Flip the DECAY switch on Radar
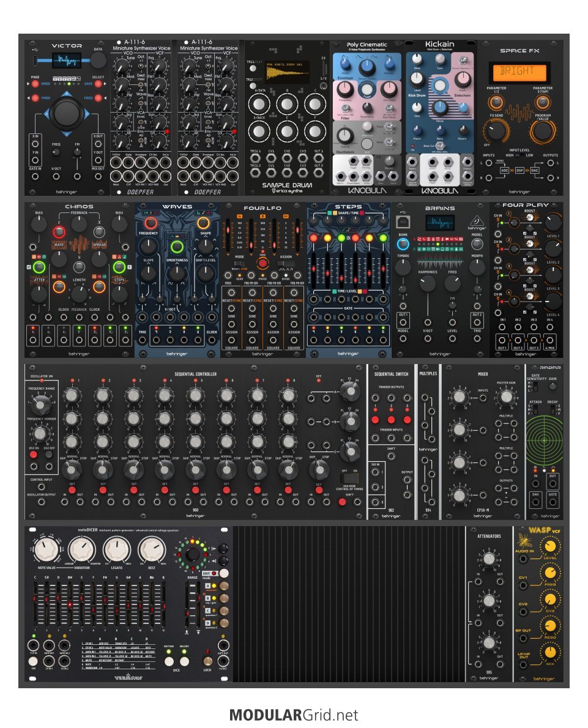 [553, 409]
